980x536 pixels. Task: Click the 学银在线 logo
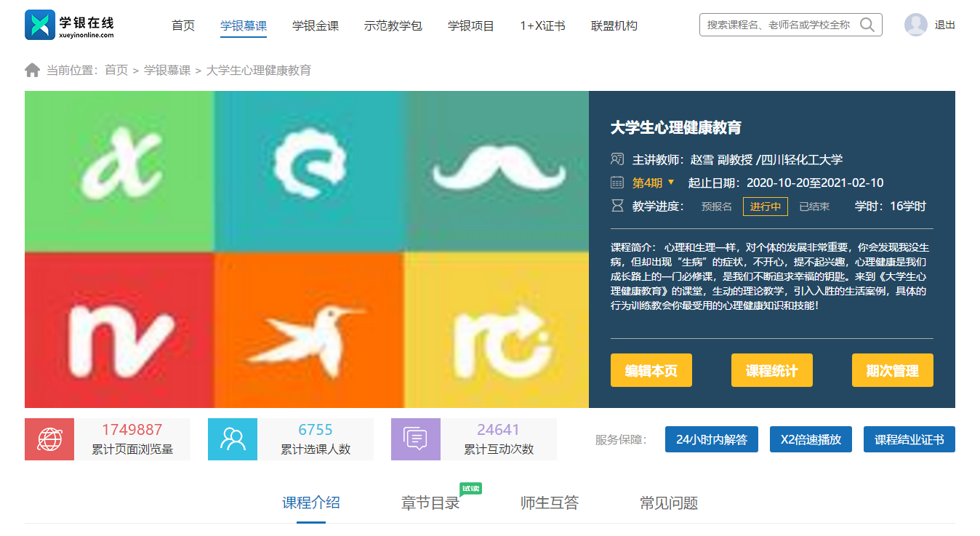click(70, 25)
